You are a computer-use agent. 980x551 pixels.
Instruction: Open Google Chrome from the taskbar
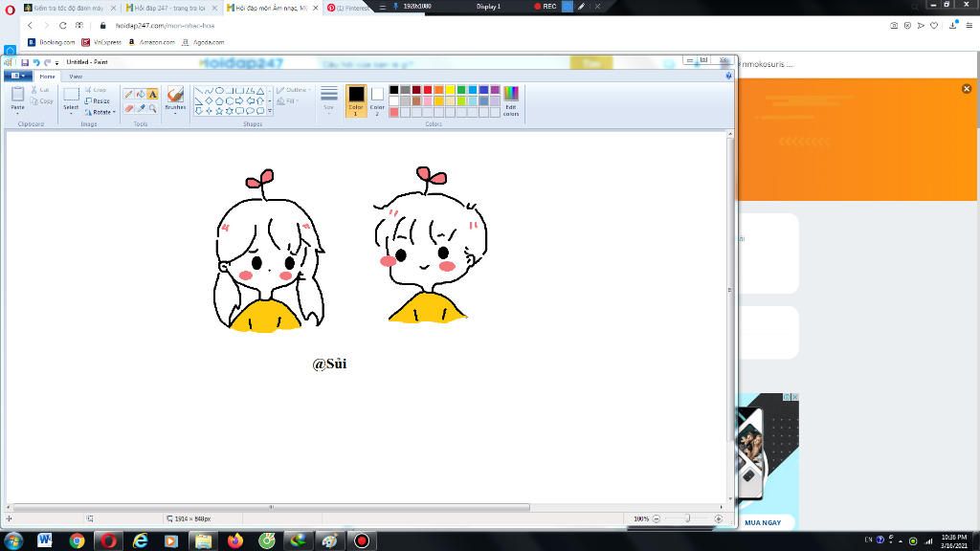coord(77,540)
